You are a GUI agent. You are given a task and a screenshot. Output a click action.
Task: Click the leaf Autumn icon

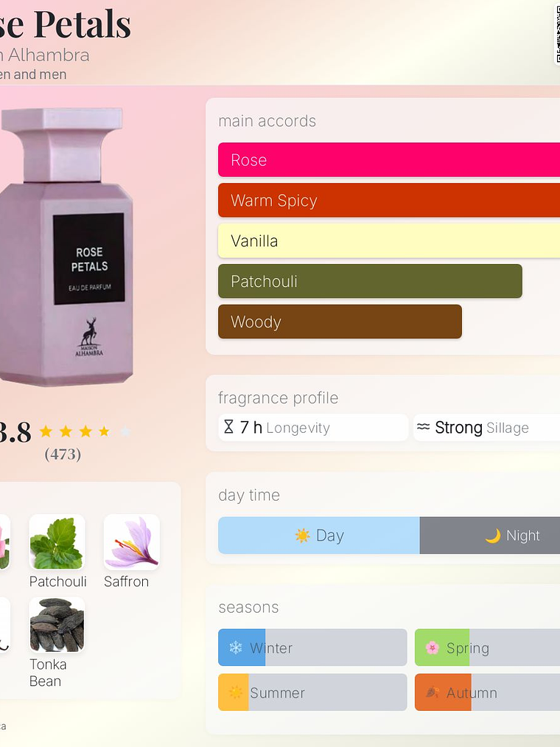432,692
